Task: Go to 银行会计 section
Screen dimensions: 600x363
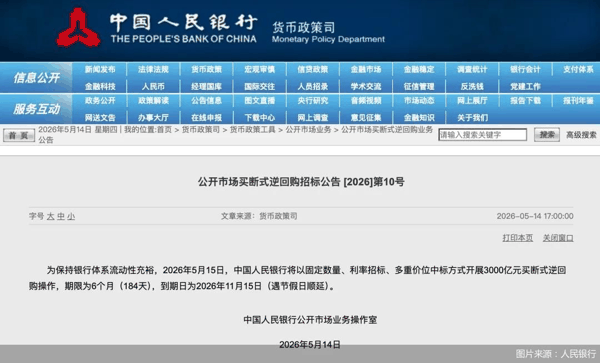Action: (525, 69)
